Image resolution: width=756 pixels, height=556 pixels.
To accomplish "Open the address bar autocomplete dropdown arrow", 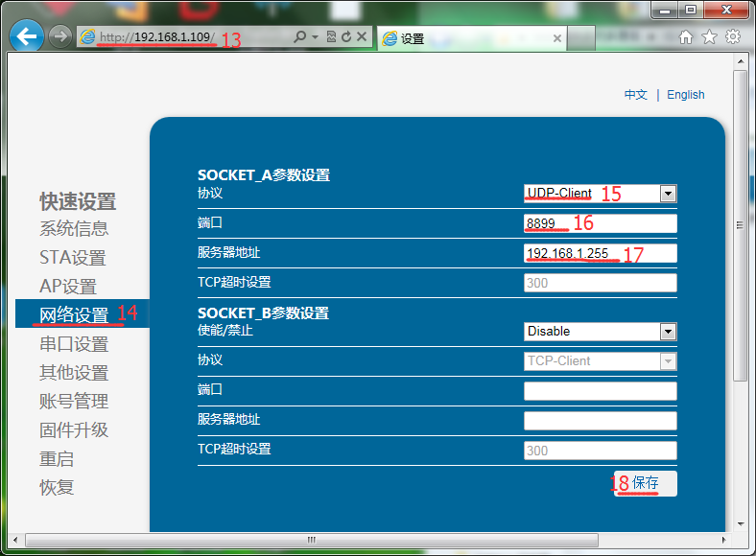I will pos(315,37).
